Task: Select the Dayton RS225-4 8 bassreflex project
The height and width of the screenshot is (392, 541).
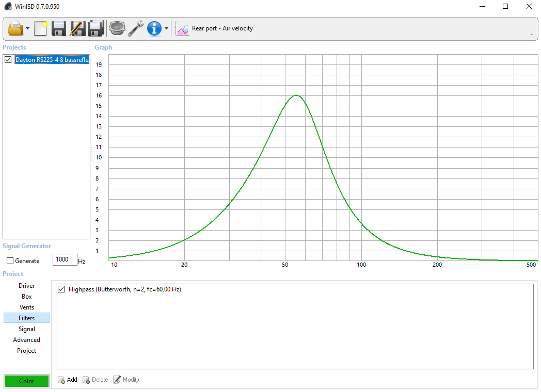Action: pyautogui.click(x=52, y=60)
